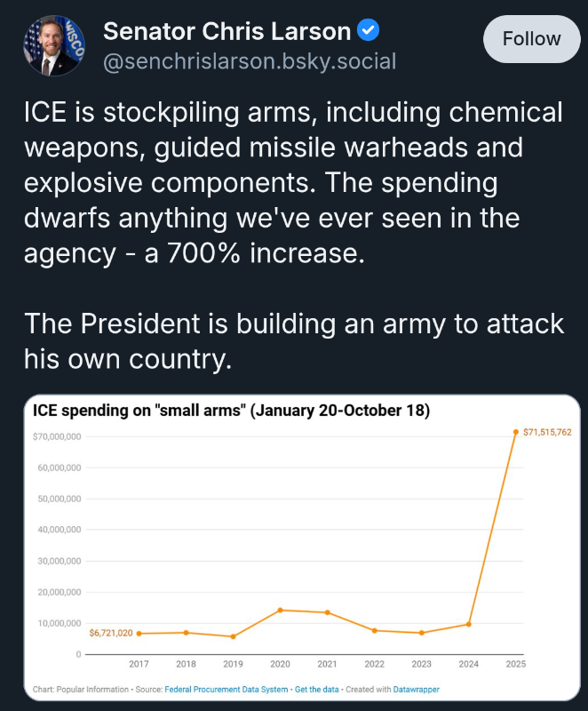Viewport: 588px width, 711px height.
Task: Click the 2024 data point on line
Action: click(468, 624)
